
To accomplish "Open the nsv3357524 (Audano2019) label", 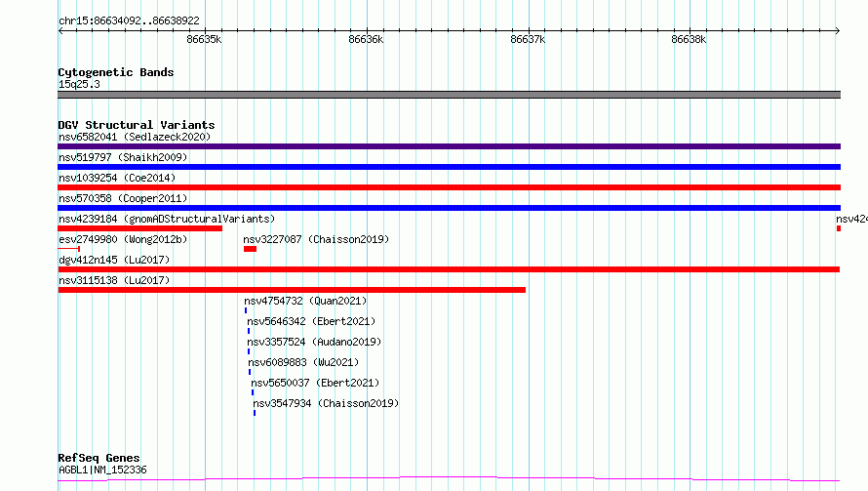I will pyautogui.click(x=314, y=342).
